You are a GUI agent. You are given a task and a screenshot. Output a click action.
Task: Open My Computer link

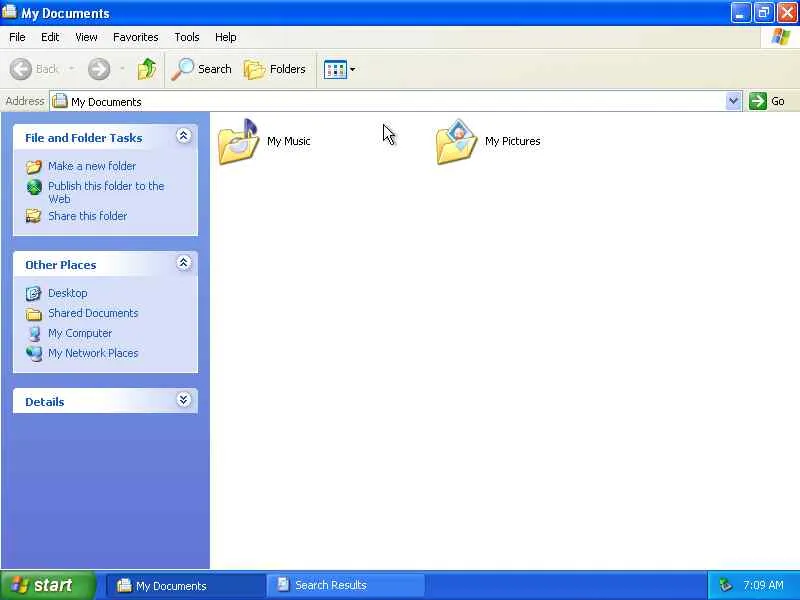pyautogui.click(x=80, y=333)
